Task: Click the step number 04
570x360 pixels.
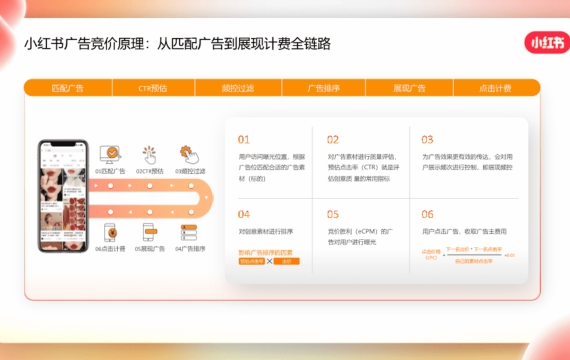Action: 244,214
